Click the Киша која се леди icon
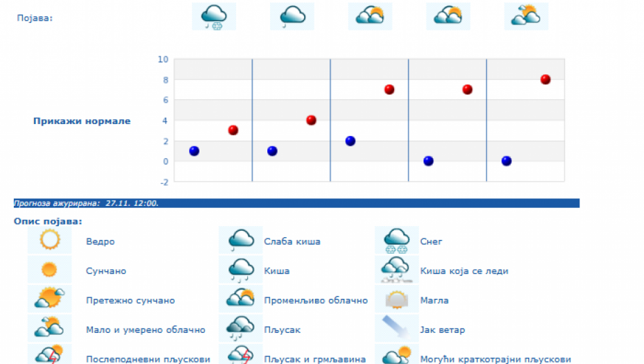 (x=397, y=270)
